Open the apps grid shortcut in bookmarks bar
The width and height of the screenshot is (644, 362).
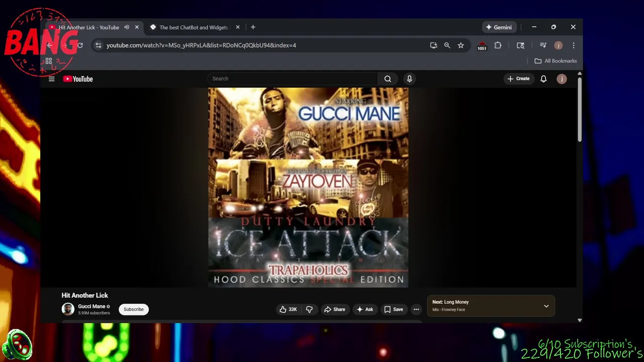(x=49, y=61)
